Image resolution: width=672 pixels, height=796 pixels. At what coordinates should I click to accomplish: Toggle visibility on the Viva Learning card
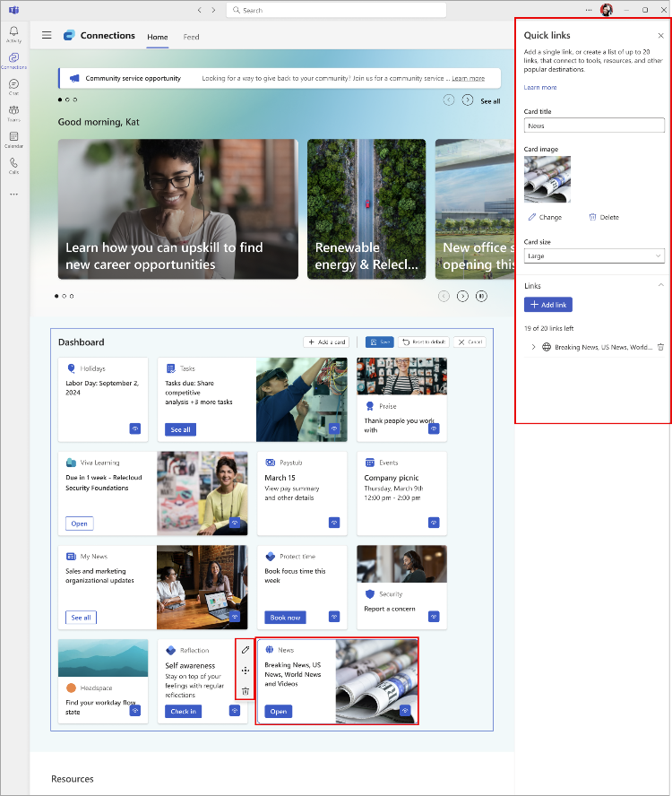pos(235,523)
